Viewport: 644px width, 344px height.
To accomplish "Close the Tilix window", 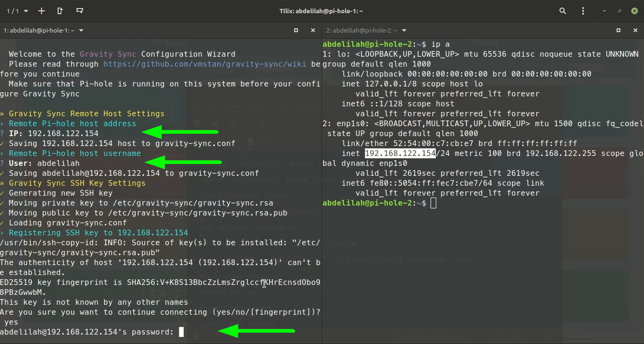I will tap(635, 11).
